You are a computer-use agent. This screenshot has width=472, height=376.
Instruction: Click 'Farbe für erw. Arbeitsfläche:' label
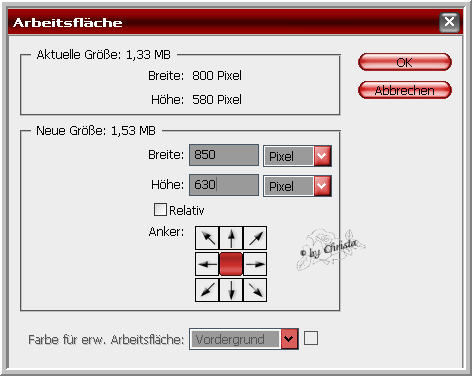tap(106, 340)
